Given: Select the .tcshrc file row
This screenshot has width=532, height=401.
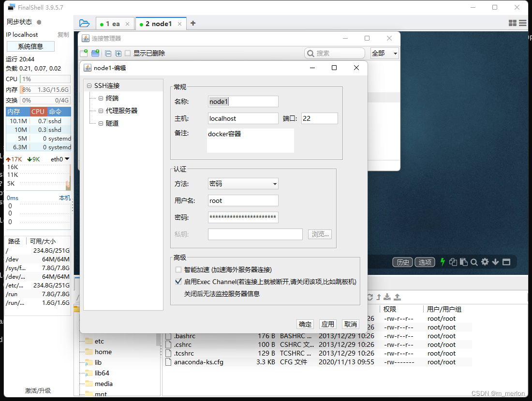Looking at the screenshot, I should [318, 354].
